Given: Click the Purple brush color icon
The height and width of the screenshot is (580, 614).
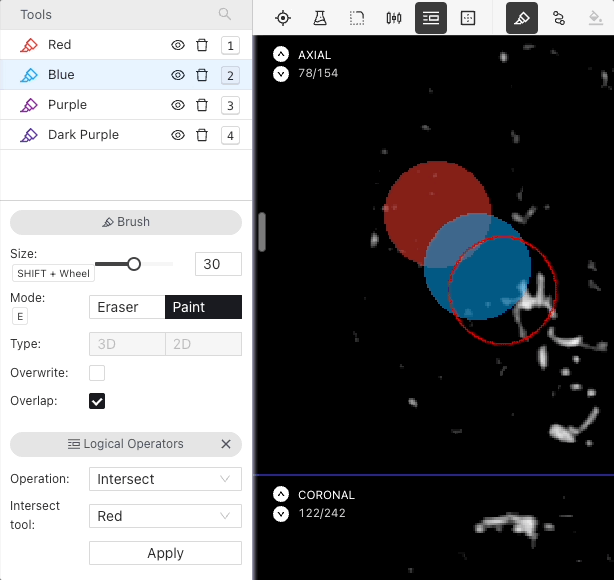Looking at the screenshot, I should pos(29,105).
